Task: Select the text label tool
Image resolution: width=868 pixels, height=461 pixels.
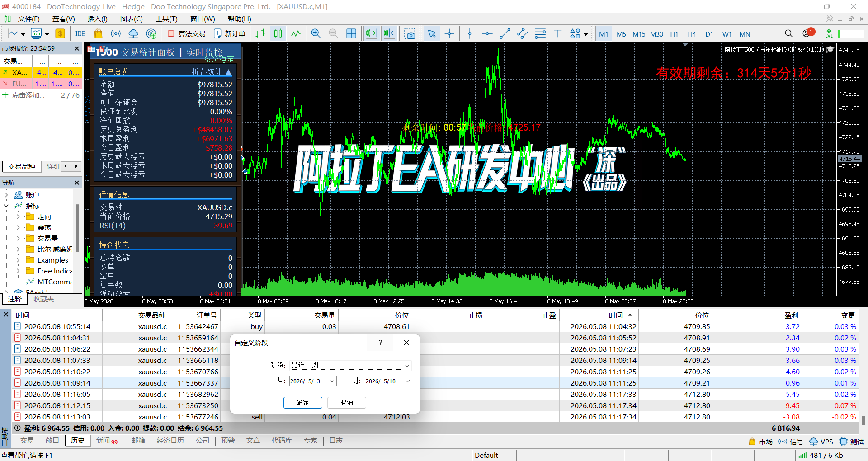Action: tap(558, 34)
